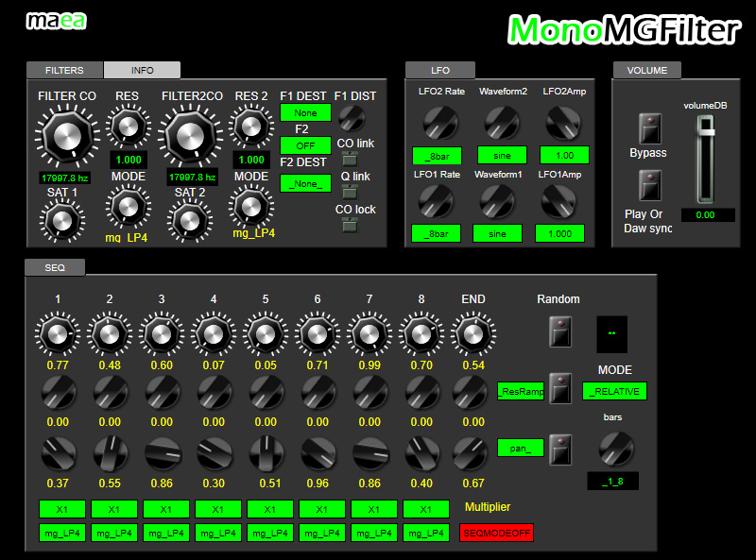Viewport: 756px width, 560px height.
Task: Toggle the switch next to _ResRamp
Action: click(560, 388)
